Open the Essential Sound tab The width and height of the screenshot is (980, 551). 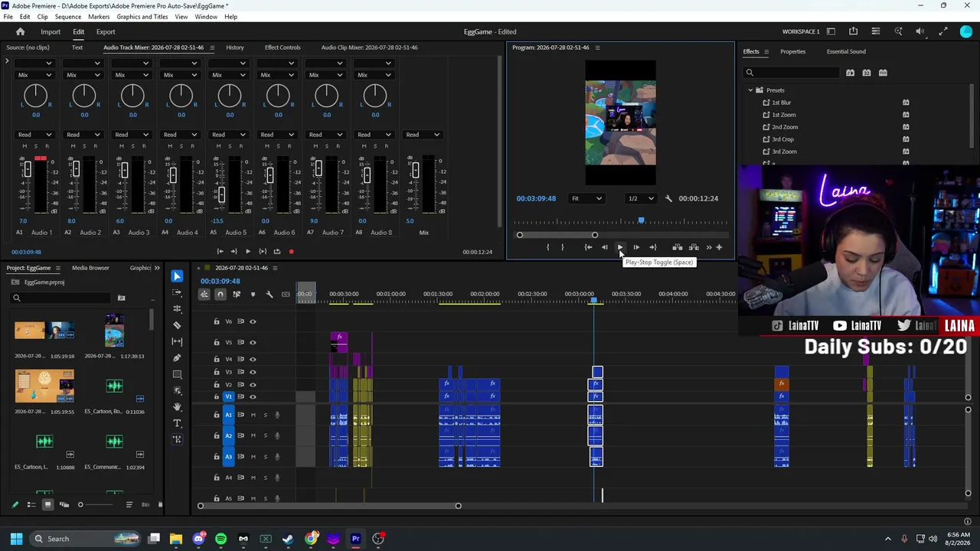(846, 51)
